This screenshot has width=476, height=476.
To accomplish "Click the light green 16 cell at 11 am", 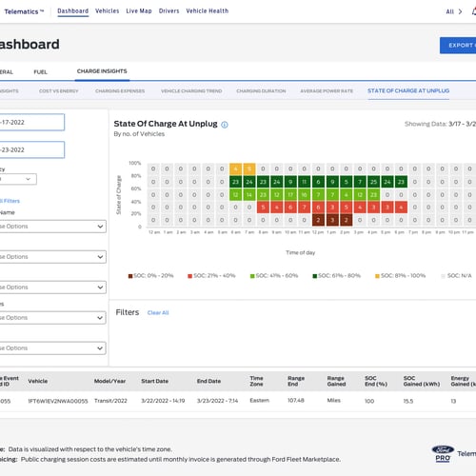I will pos(304,194).
